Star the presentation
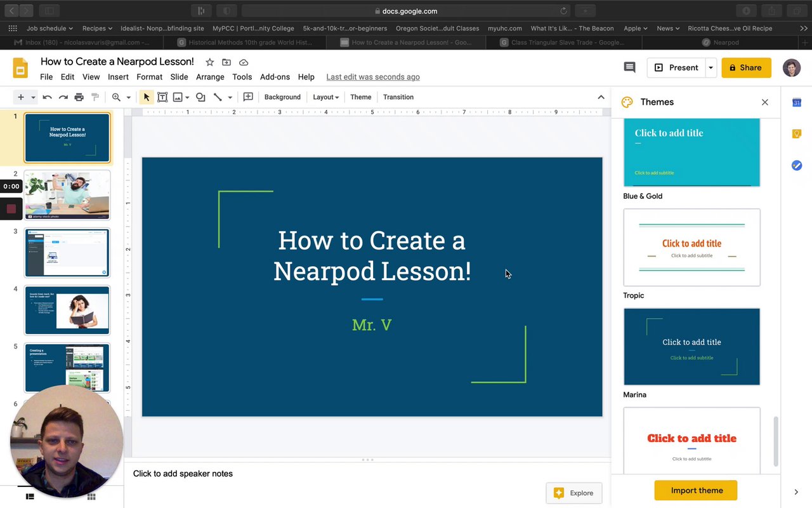This screenshot has width=812, height=508. click(x=210, y=62)
